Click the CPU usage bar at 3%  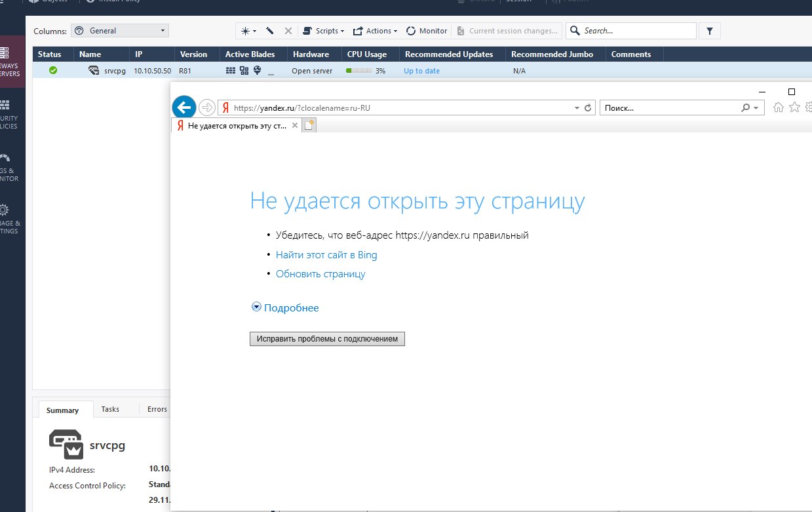pos(358,71)
